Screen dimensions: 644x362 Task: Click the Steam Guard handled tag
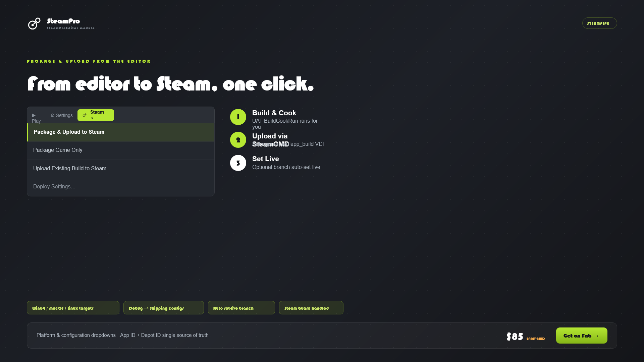coord(311,308)
